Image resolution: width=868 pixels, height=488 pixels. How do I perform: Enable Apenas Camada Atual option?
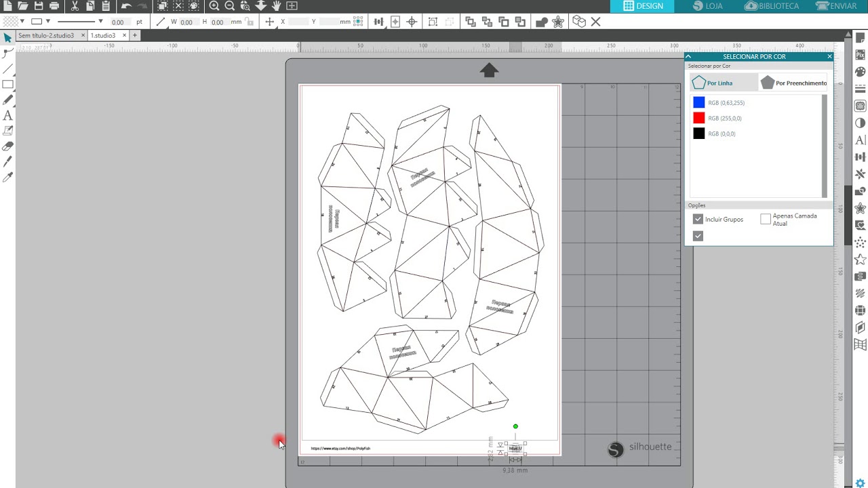point(766,220)
